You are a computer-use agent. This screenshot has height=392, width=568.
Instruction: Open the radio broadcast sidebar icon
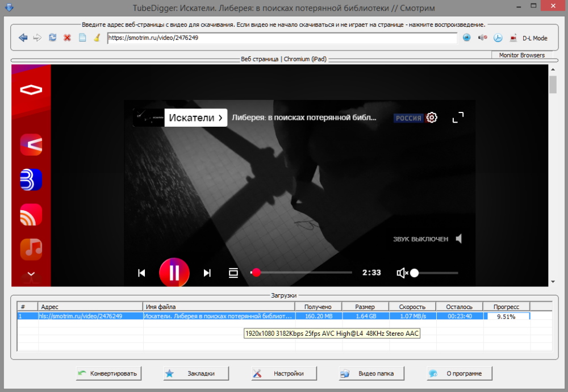(31, 215)
